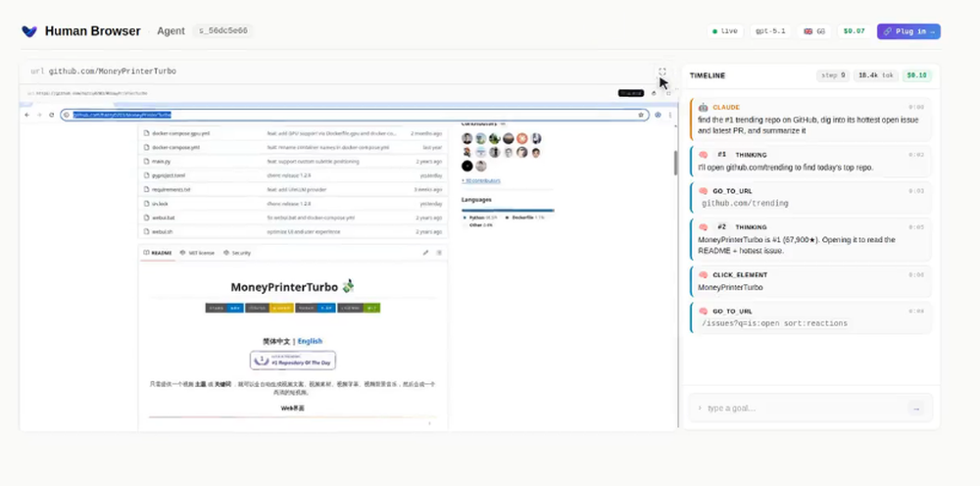Image resolution: width=980 pixels, height=486 pixels.
Task: Click the fullscreen expand icon in the url bar
Action: coord(661,72)
